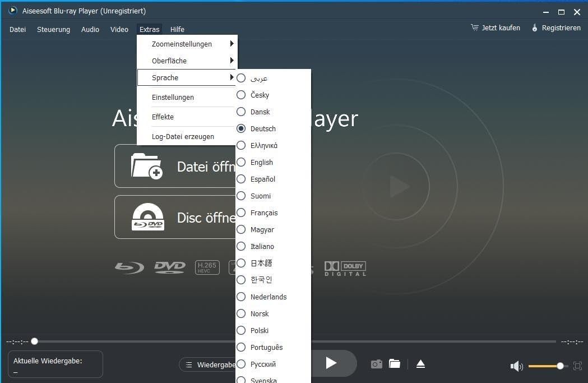588x383 pixels.
Task: Click the Blu-ray DVD disc icon
Action: coord(148,217)
